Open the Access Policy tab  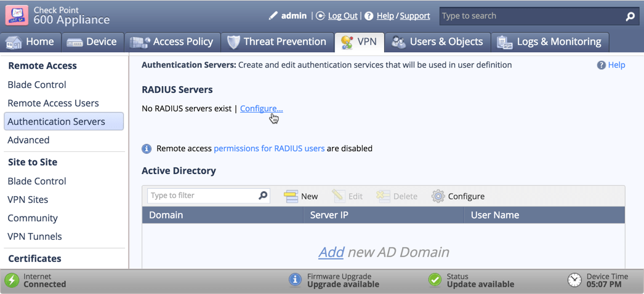tap(172, 42)
